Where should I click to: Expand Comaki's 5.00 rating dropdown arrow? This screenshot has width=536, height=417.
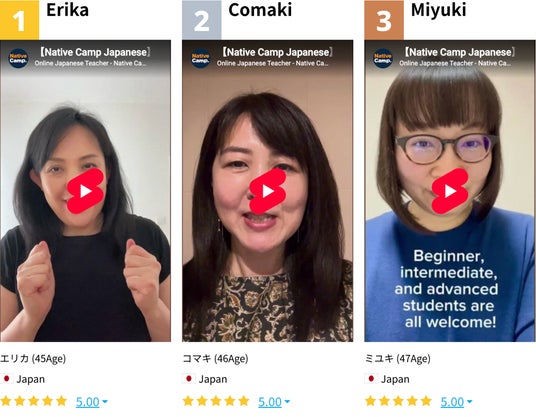point(287,402)
